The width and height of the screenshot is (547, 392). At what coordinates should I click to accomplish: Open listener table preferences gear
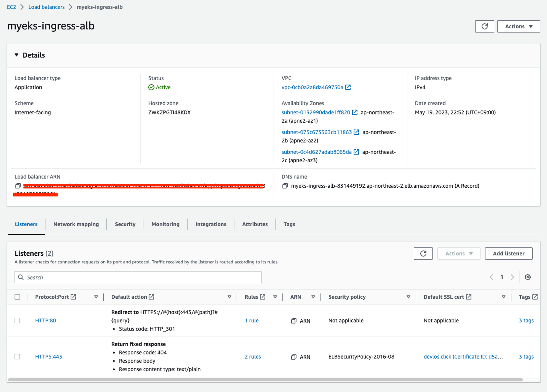click(528, 277)
